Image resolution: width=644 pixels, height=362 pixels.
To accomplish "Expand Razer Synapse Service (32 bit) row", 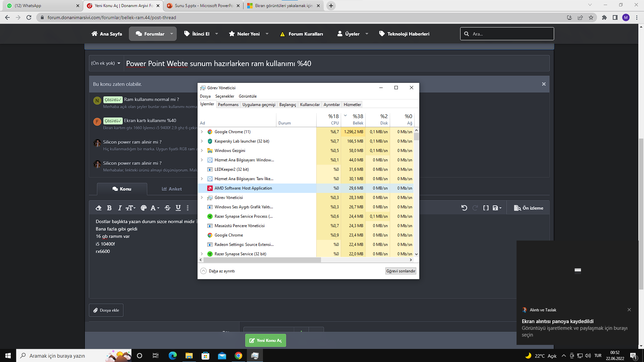I will pyautogui.click(x=202, y=254).
